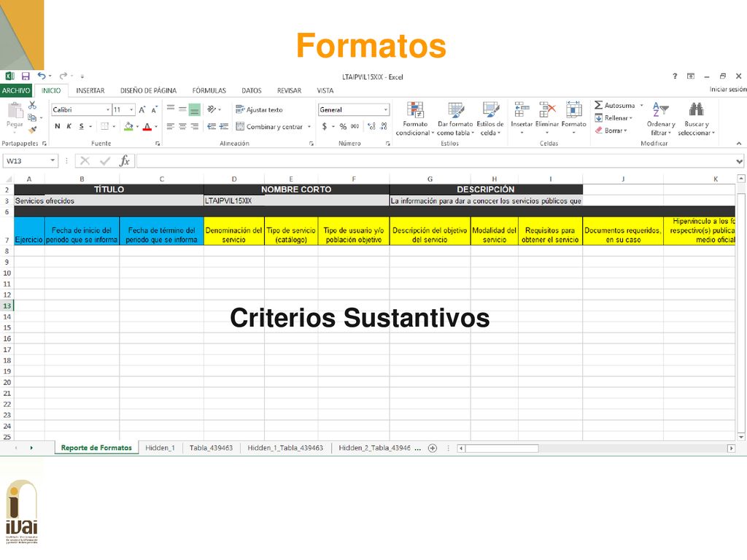Open ARCHIVO file tab
747x560 pixels.
16,90
